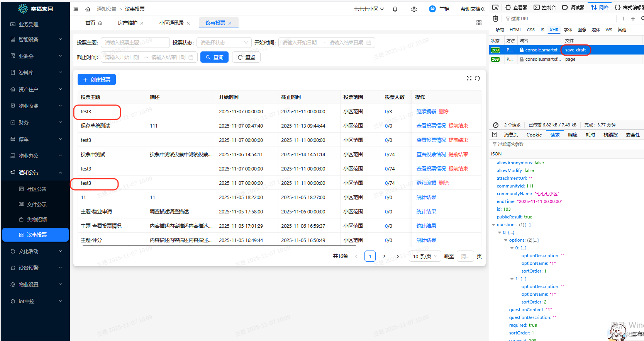Collapse the 通知公告 sidebar menu
Image resolution: width=644 pixels, height=341 pixels.
pos(35,172)
